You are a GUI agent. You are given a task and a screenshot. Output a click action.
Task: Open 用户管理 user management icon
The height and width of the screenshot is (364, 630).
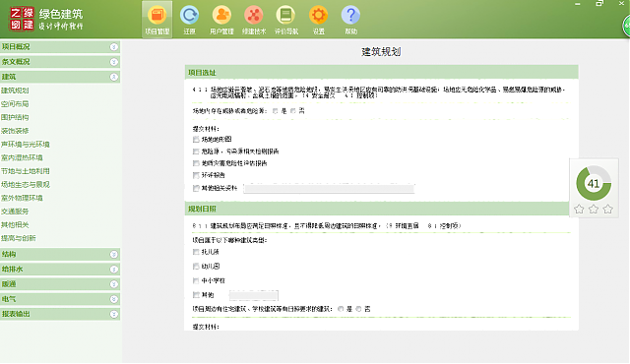tap(221, 20)
